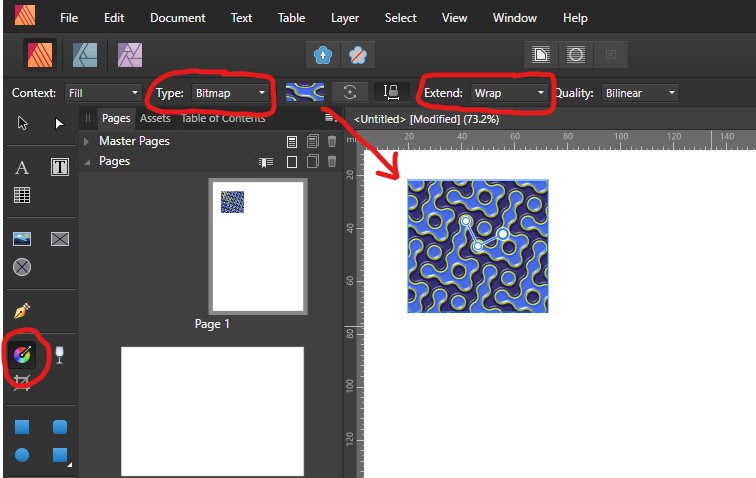Click the Affinity Publisher logo icon
This screenshot has width=756, height=478.
tap(25, 14)
